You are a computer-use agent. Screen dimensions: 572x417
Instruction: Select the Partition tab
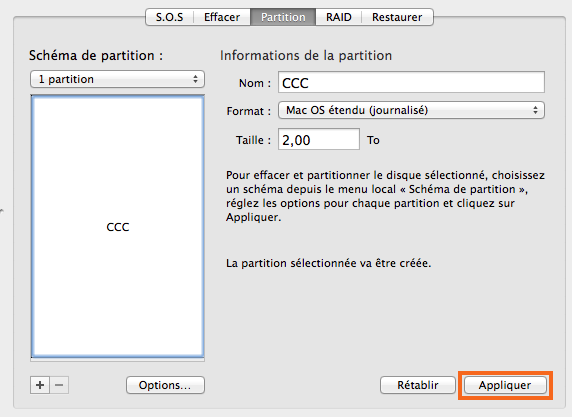pos(283,17)
